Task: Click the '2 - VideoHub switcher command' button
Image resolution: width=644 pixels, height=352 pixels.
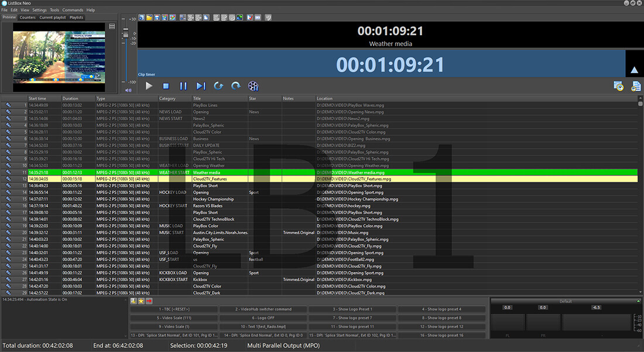Action: coord(263,309)
